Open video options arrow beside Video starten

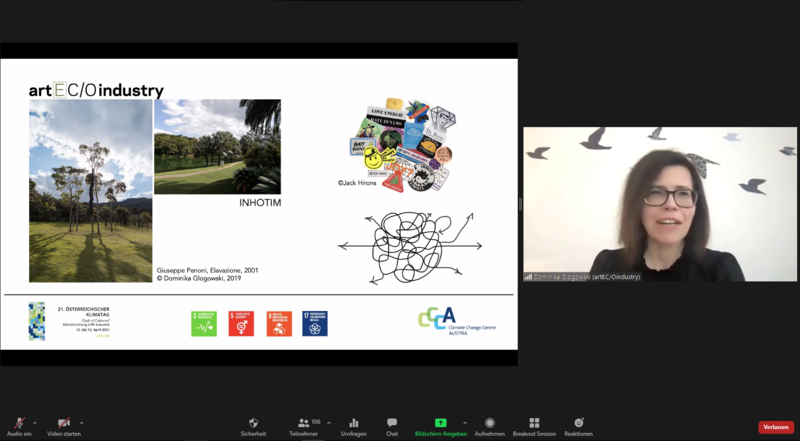pyautogui.click(x=81, y=422)
